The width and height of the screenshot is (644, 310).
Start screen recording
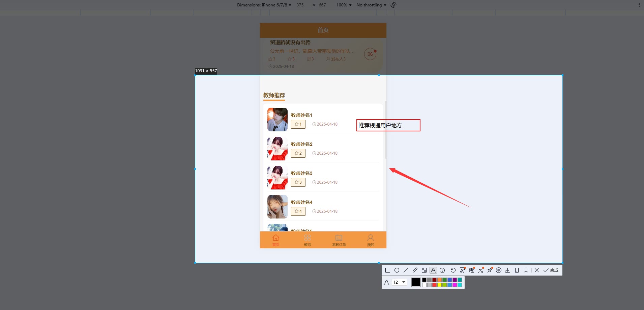click(499, 270)
